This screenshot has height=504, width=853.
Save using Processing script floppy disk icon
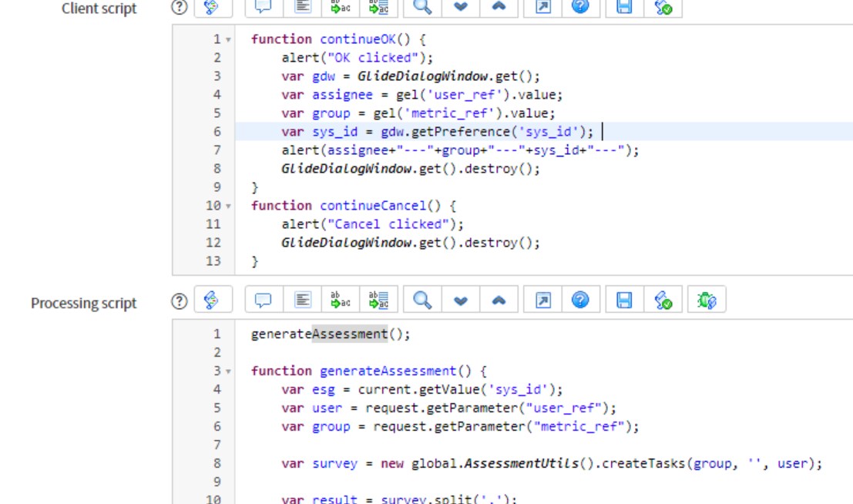624,300
